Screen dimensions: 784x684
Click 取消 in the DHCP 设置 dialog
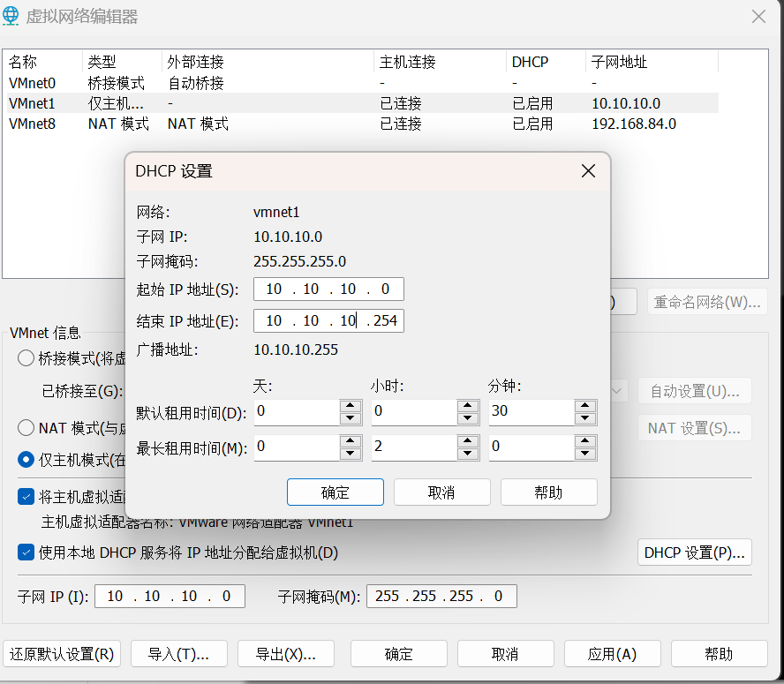(x=441, y=492)
